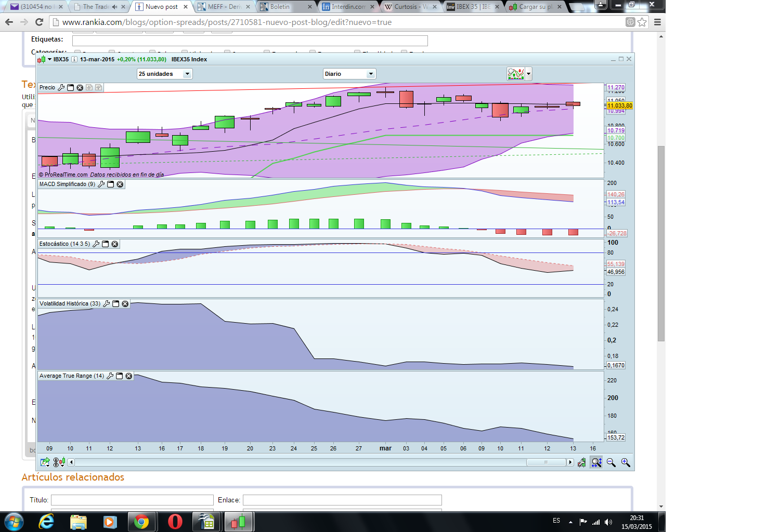Screen dimensions: 780x532
Task: Open the 25 unidades dropdown
Action: coord(164,74)
